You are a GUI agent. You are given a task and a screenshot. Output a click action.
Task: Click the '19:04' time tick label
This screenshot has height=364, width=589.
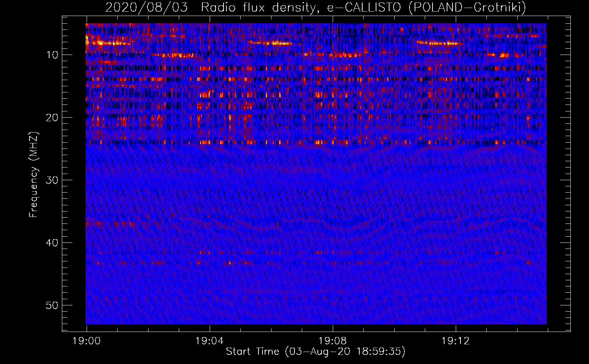209,341
